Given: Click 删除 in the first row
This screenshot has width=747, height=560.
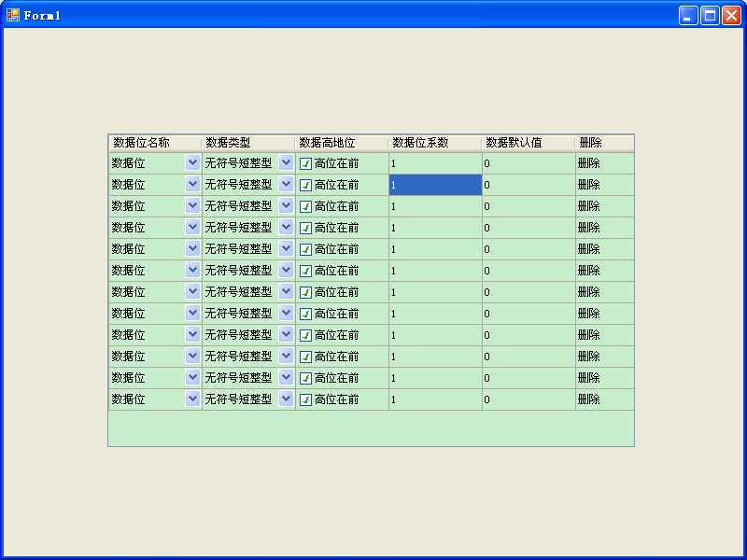Looking at the screenshot, I should [x=588, y=162].
